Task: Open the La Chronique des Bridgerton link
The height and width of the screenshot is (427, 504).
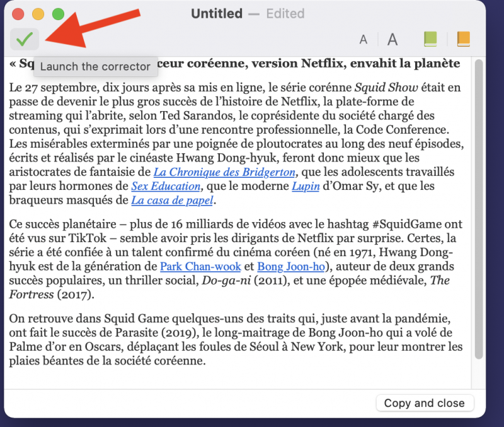Action: tap(224, 172)
